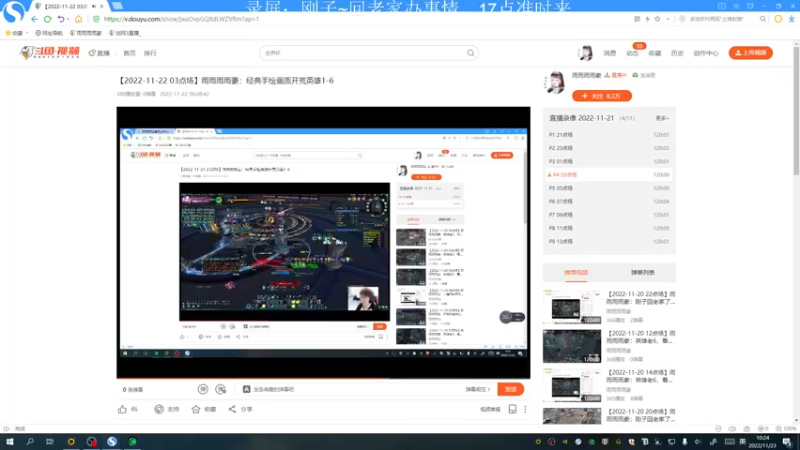Open the 2022-11-20 22点场 recommended thumbnail
The height and width of the screenshot is (450, 800).
coord(571,307)
